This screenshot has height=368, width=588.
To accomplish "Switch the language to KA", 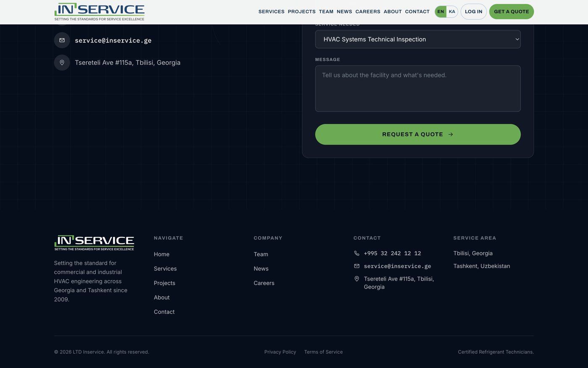I will [x=452, y=12].
